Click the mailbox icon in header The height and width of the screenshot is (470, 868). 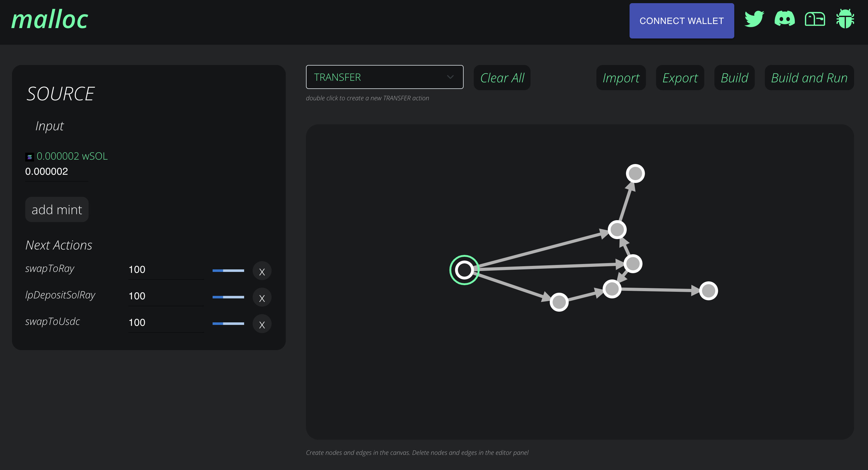point(815,19)
